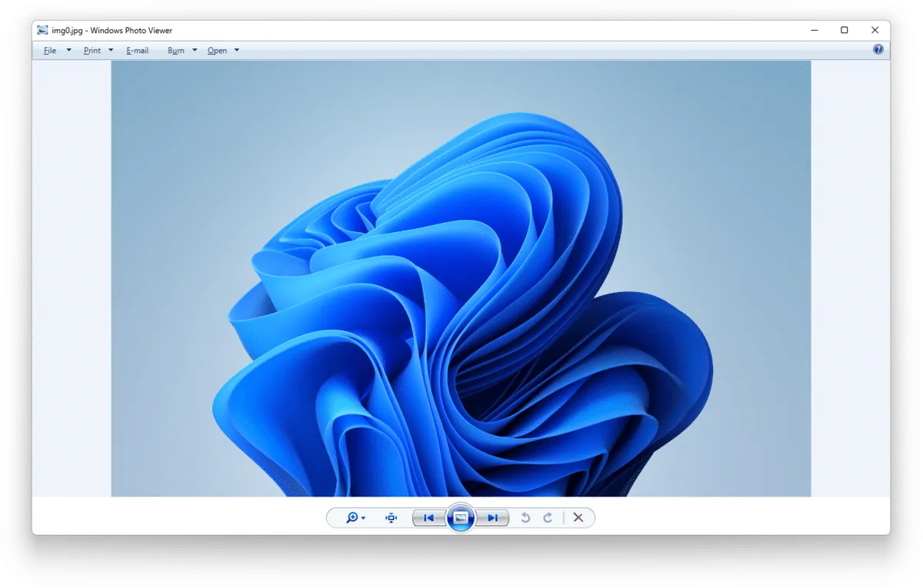
Task: Rotate the image clockwise
Action: [x=548, y=518]
